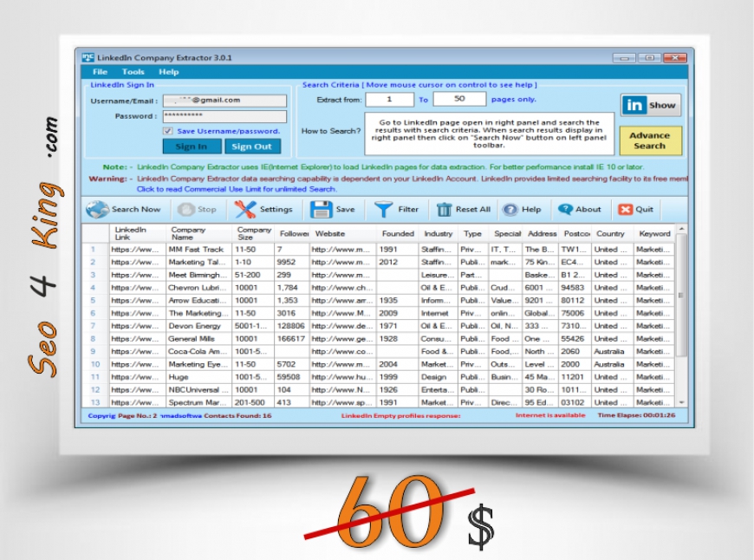Click the 'Time Elapse: 00:01:26' status text
The width and height of the screenshot is (754, 560).
click(636, 414)
